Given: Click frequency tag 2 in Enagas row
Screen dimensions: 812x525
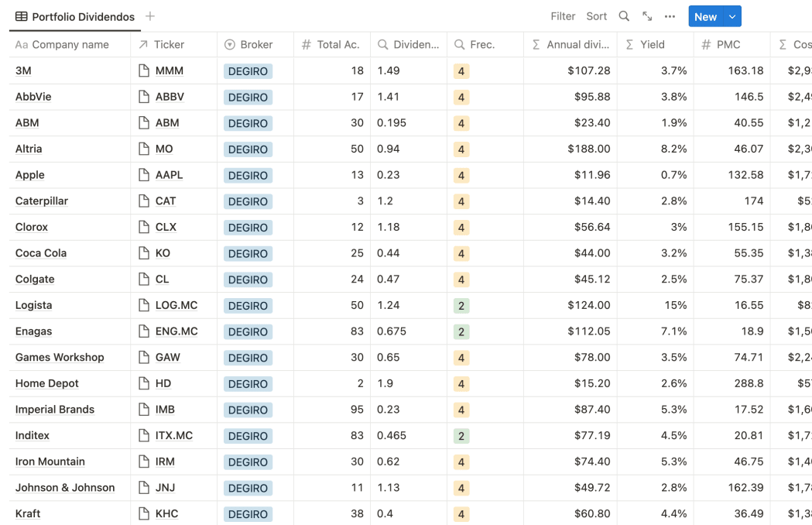Looking at the screenshot, I should tap(461, 331).
